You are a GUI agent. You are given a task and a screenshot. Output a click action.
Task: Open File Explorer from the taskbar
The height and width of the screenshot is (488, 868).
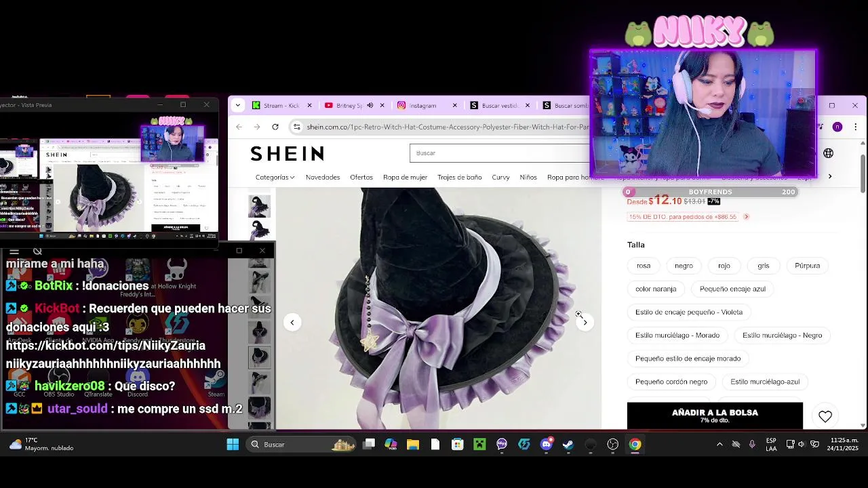(413, 445)
